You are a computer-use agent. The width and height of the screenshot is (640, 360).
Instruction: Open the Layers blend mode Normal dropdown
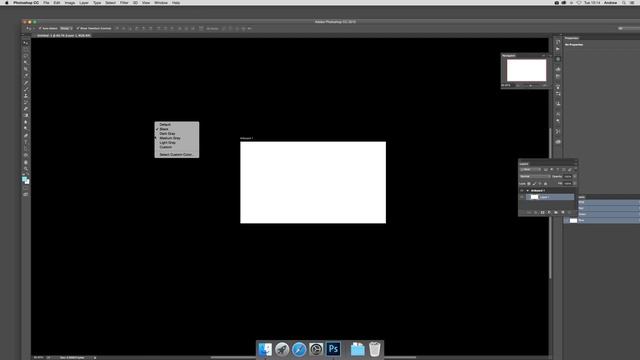tap(535, 176)
